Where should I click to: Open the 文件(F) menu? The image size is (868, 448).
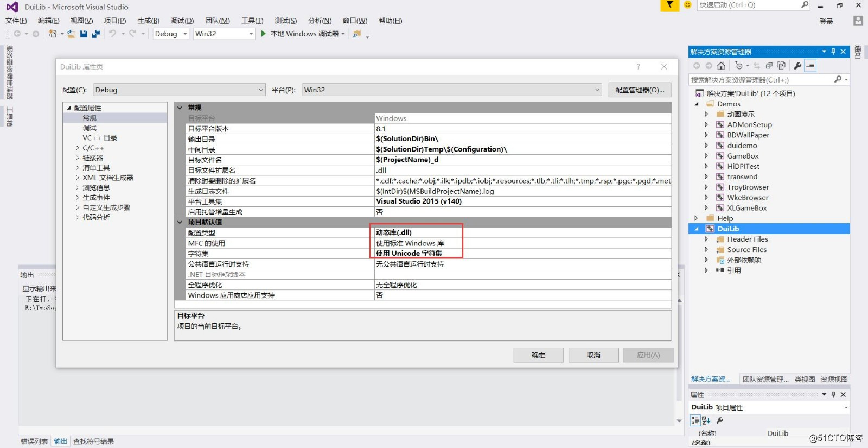[x=16, y=21]
